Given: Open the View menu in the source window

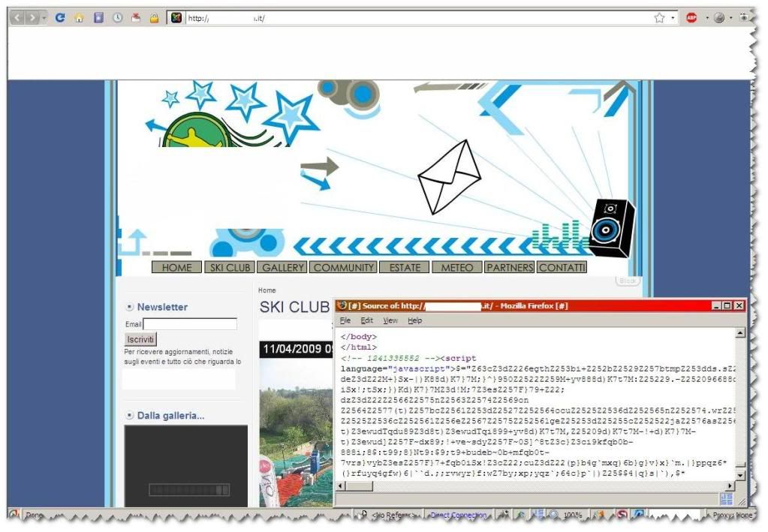Looking at the screenshot, I should (x=390, y=320).
